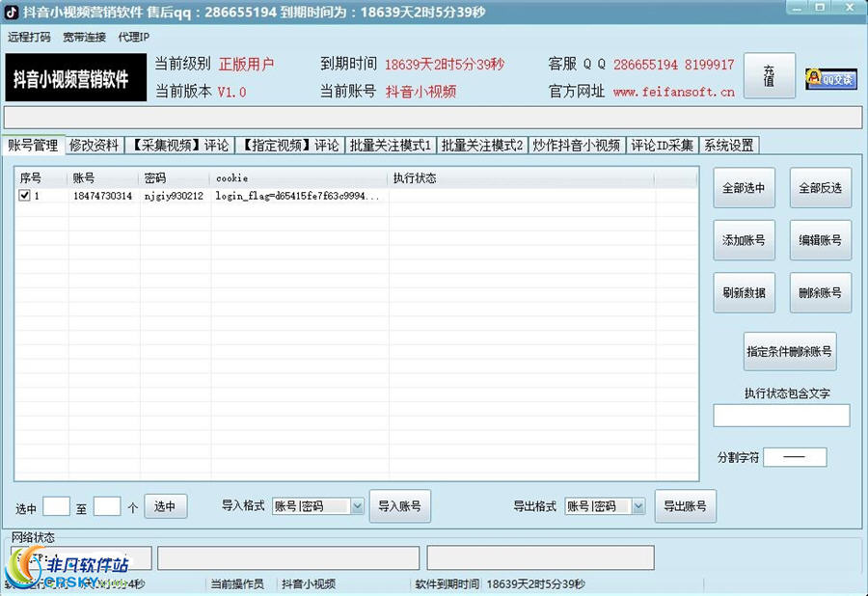Open the 远程打码 menu
Image resolution: width=868 pixels, height=596 pixels.
(29, 37)
